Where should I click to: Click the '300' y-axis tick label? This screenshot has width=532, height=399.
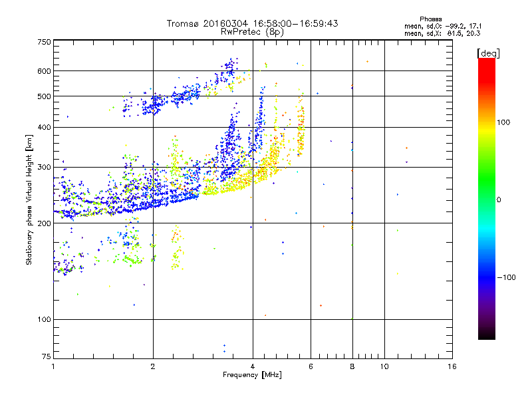(x=44, y=168)
